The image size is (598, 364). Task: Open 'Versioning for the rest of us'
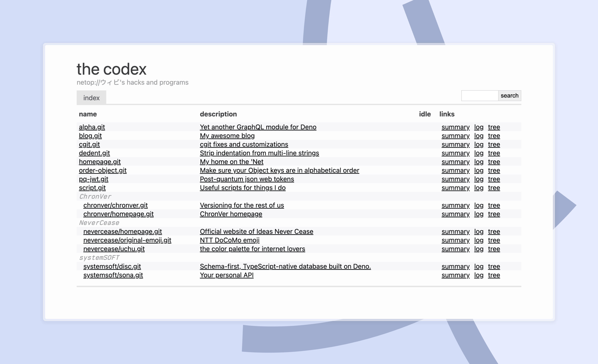[x=242, y=205]
